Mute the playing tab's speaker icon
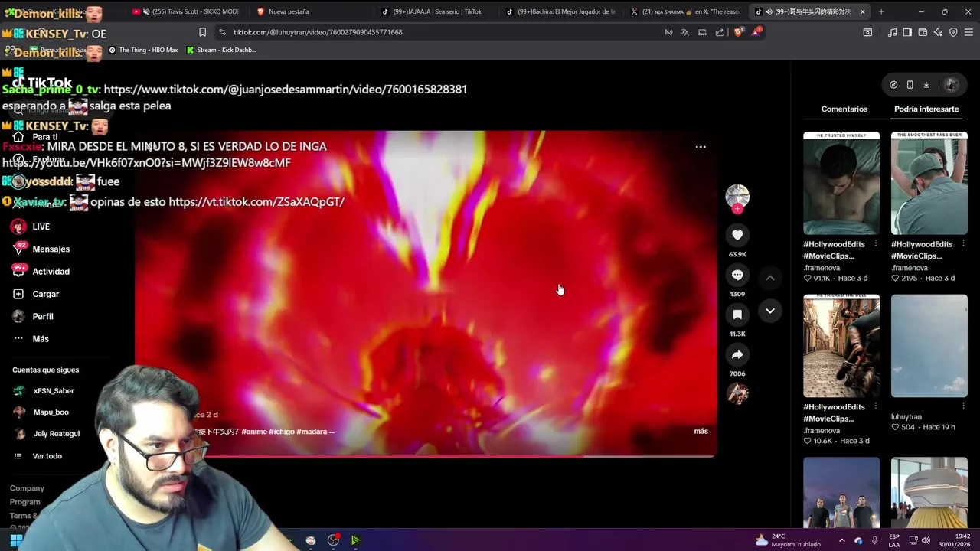 (x=769, y=11)
